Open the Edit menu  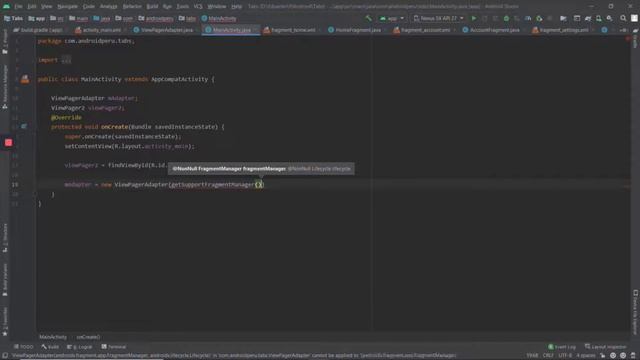click(x=32, y=7)
